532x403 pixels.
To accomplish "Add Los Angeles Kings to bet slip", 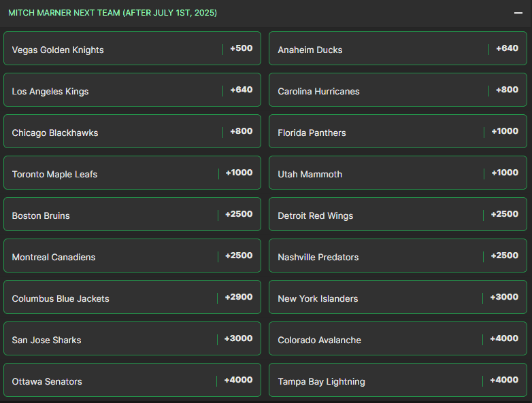I will [x=132, y=90].
